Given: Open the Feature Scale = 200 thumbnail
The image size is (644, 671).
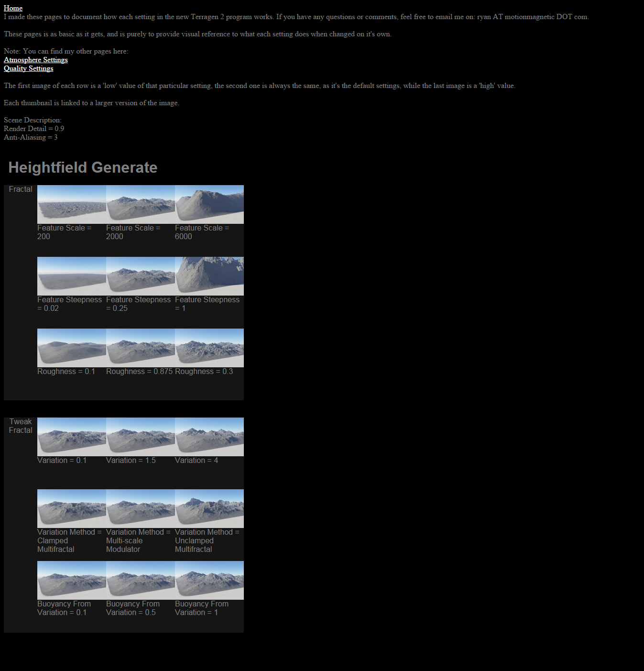Looking at the screenshot, I should [72, 204].
